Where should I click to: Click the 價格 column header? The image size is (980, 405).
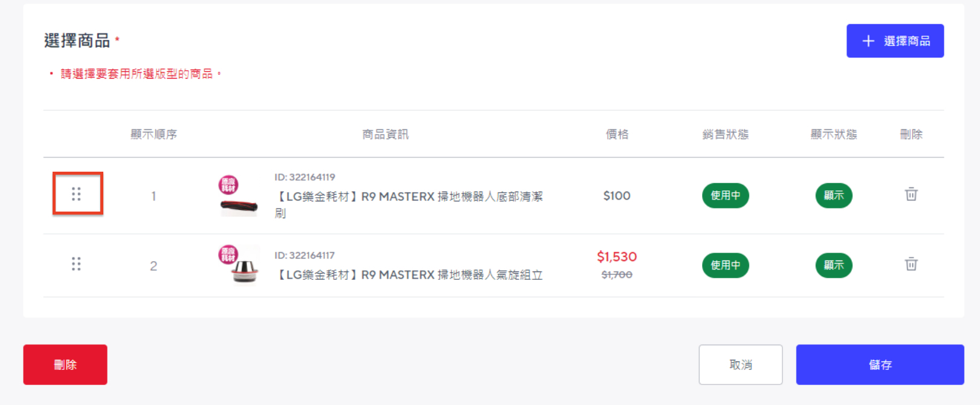pyautogui.click(x=617, y=134)
